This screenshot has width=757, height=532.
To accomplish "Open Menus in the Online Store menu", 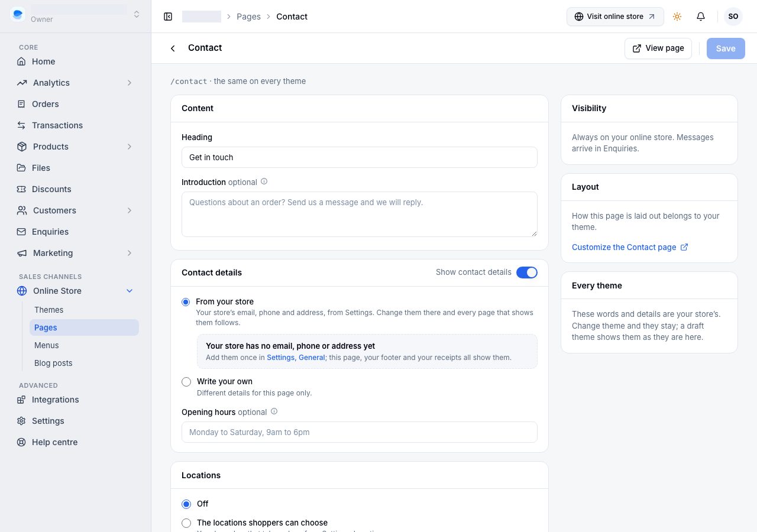I will pyautogui.click(x=84, y=345).
